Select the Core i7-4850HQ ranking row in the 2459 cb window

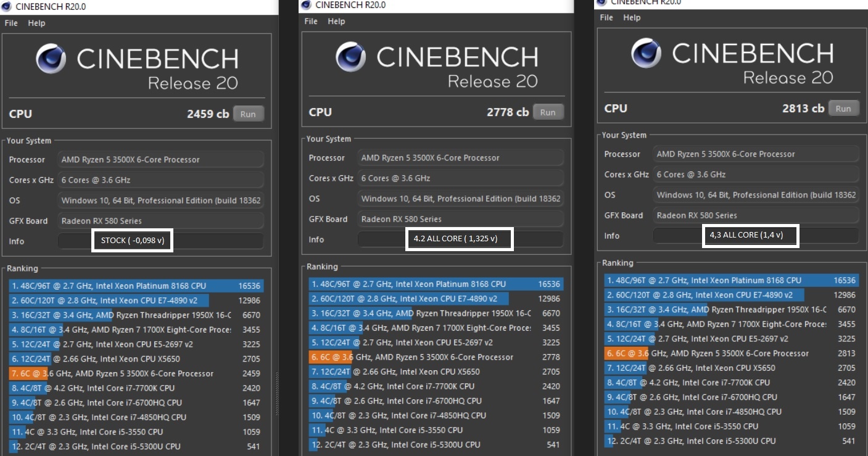coord(136,417)
